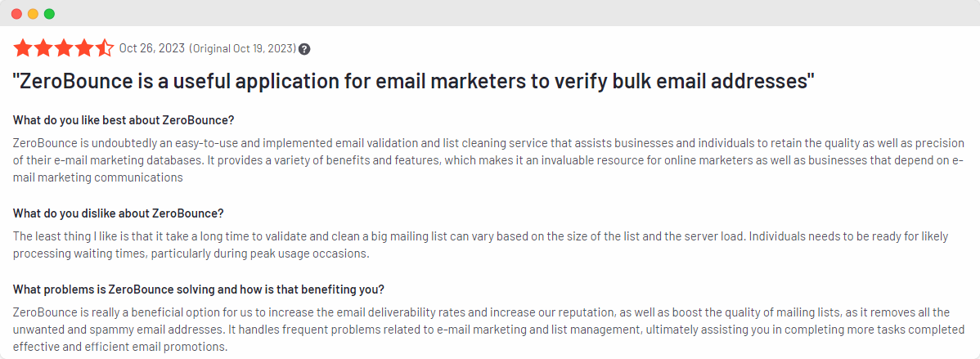Click the third rating star

(64, 48)
